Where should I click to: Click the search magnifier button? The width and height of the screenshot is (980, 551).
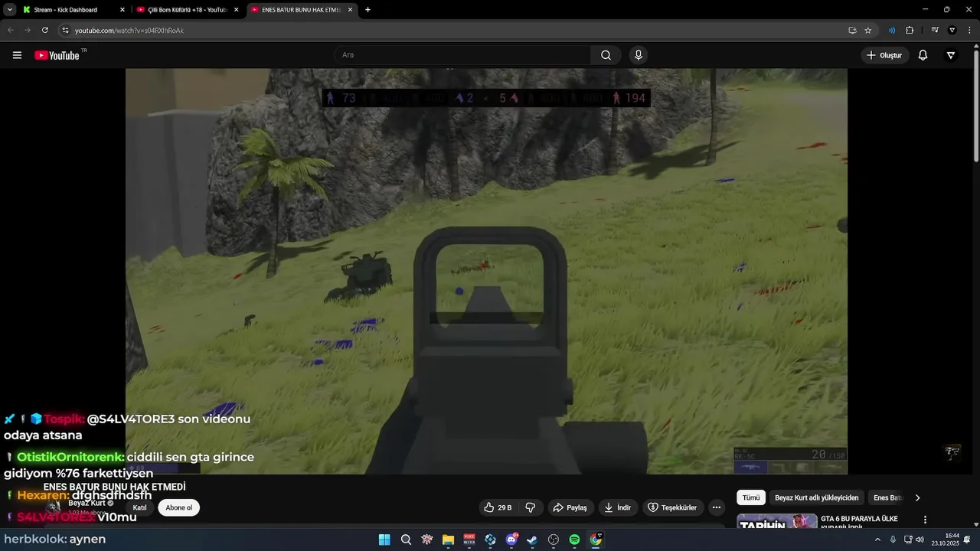click(x=606, y=55)
